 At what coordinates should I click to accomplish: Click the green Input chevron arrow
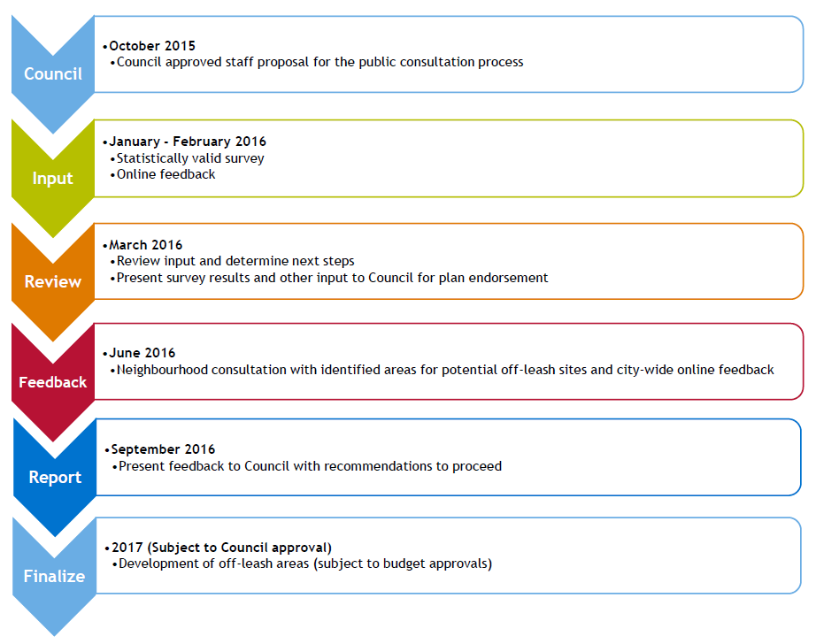click(52, 178)
